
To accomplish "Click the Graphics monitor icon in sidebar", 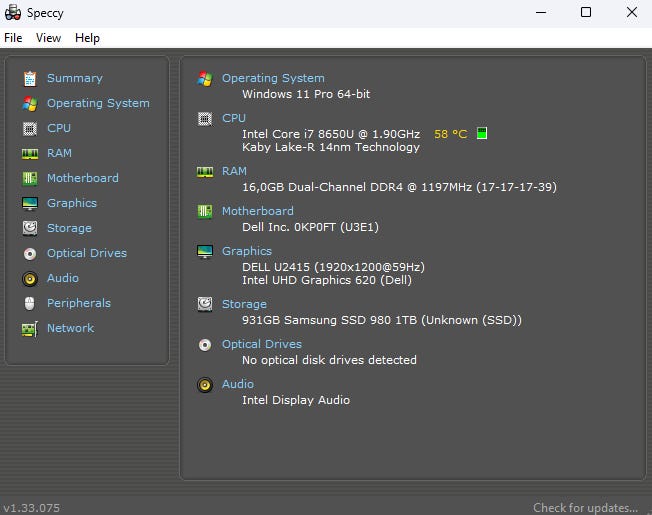I will [x=29, y=203].
